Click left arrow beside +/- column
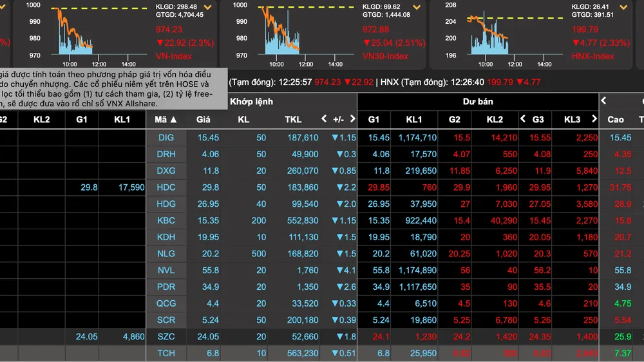 [x=324, y=119]
